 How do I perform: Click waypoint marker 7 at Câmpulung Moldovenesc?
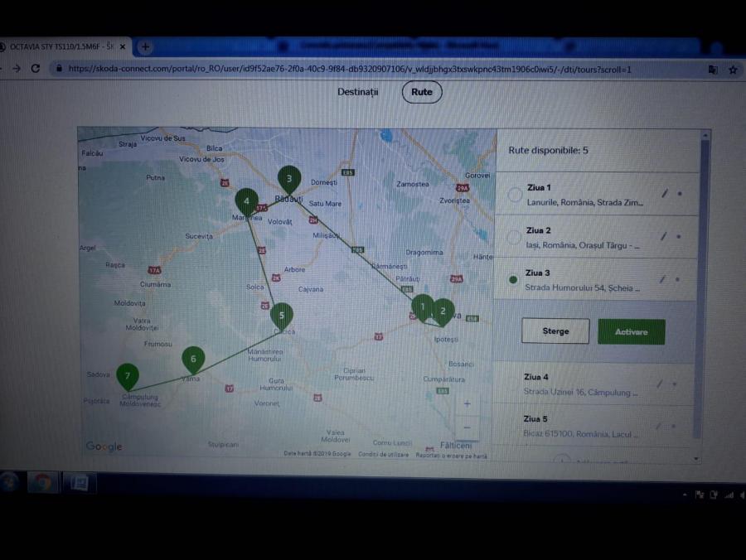(x=127, y=376)
